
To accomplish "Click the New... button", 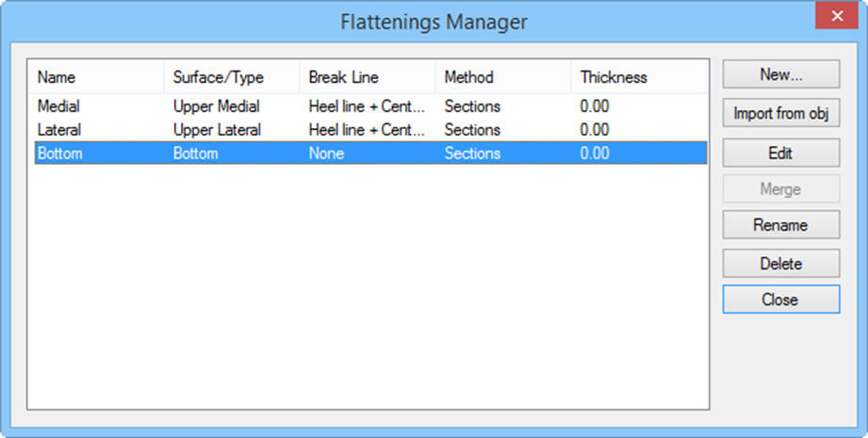I will click(x=781, y=74).
